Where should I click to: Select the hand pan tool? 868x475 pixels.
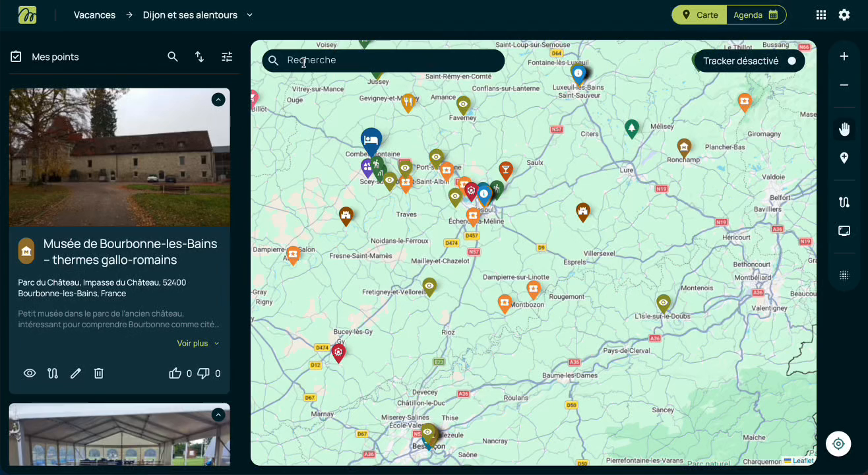click(x=844, y=129)
